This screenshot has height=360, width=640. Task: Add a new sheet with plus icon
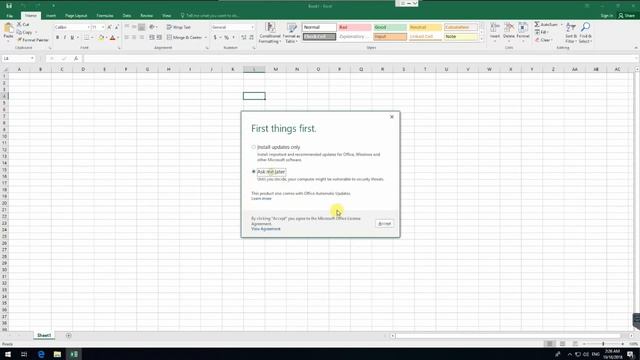(69, 336)
